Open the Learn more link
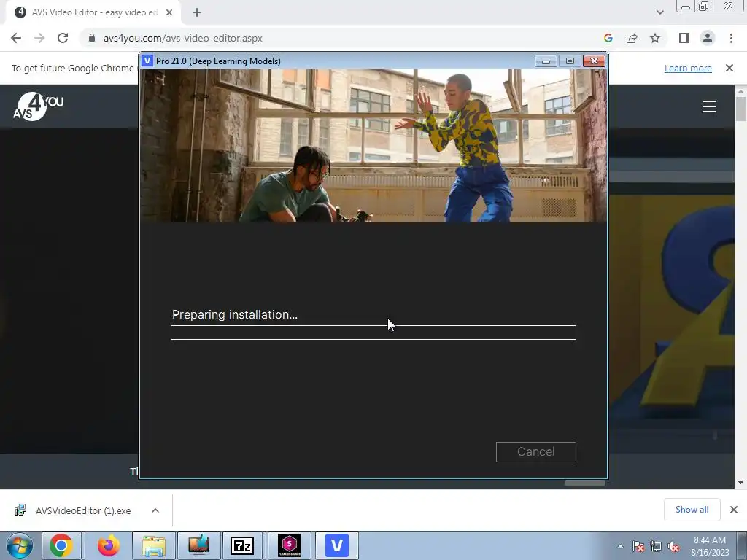747x560 pixels. click(688, 68)
